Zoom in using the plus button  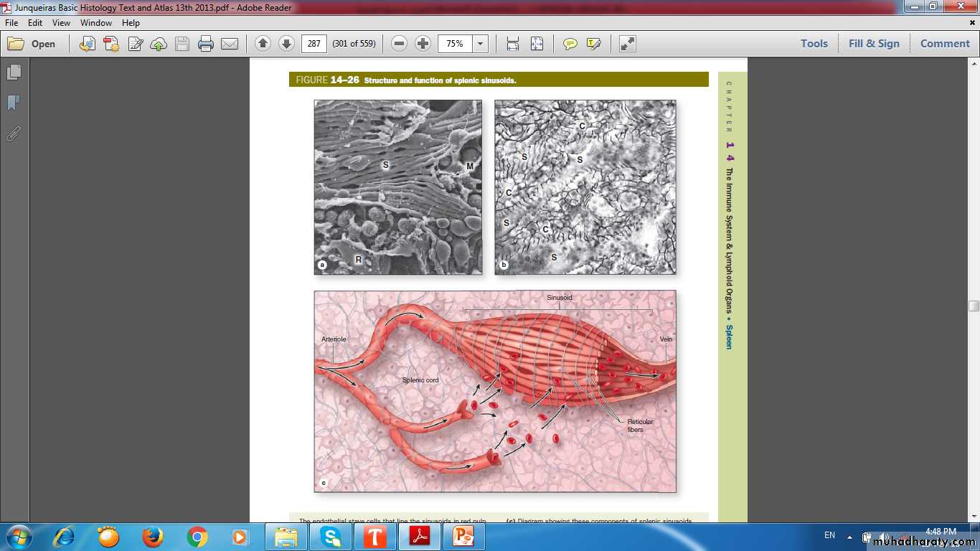click(423, 44)
